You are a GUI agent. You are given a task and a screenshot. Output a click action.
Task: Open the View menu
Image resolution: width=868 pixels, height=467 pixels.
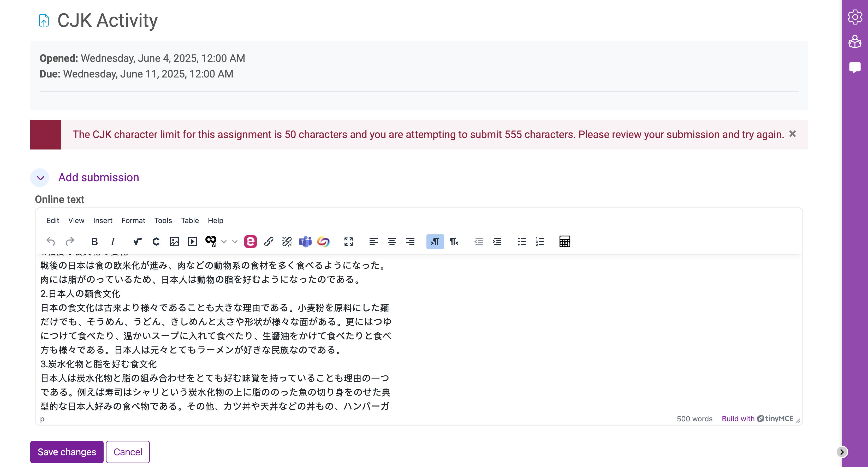76,220
